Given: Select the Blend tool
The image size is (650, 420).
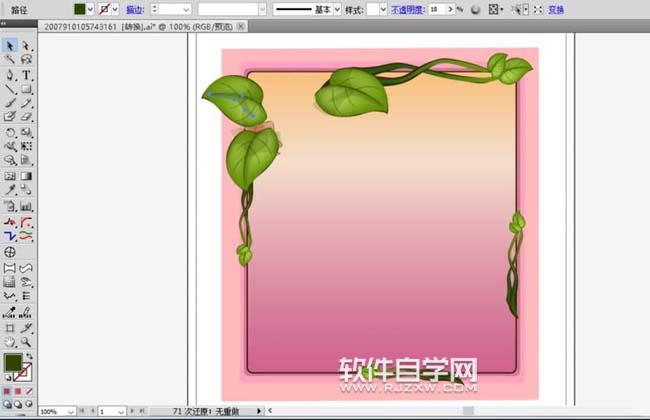Looking at the screenshot, I should pos(26,190).
